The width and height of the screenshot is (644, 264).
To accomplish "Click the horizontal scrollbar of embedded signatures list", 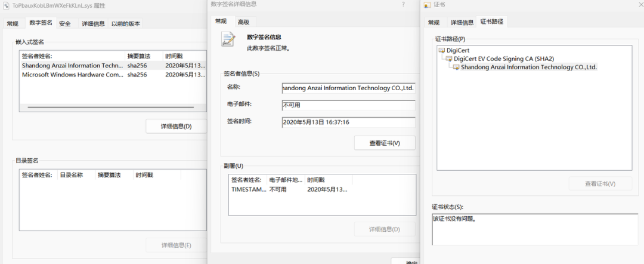I will pyautogui.click(x=110, y=108).
